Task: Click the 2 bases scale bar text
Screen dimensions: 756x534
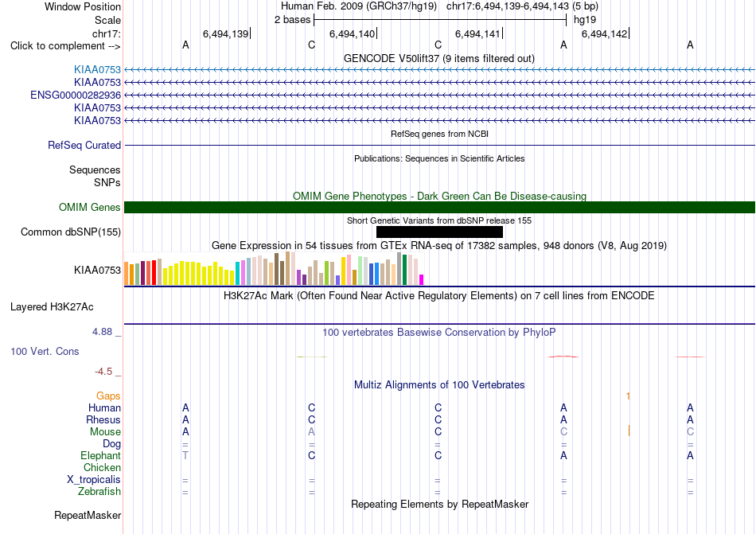Action: pyautogui.click(x=293, y=20)
